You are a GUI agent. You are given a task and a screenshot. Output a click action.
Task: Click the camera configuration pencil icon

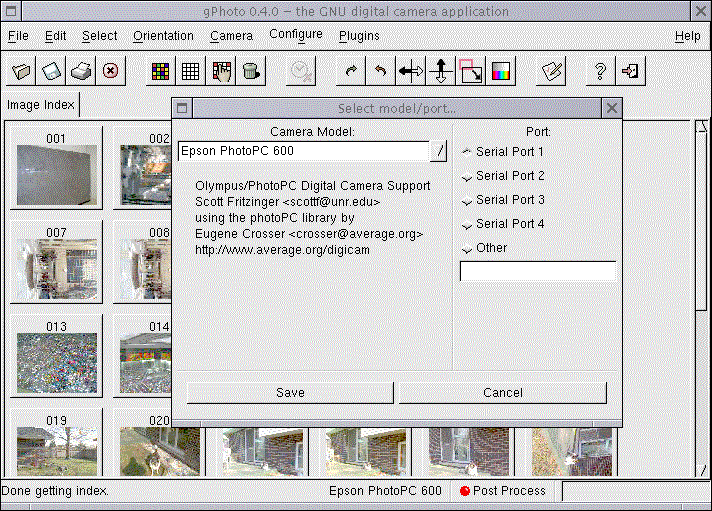pyautogui.click(x=551, y=71)
